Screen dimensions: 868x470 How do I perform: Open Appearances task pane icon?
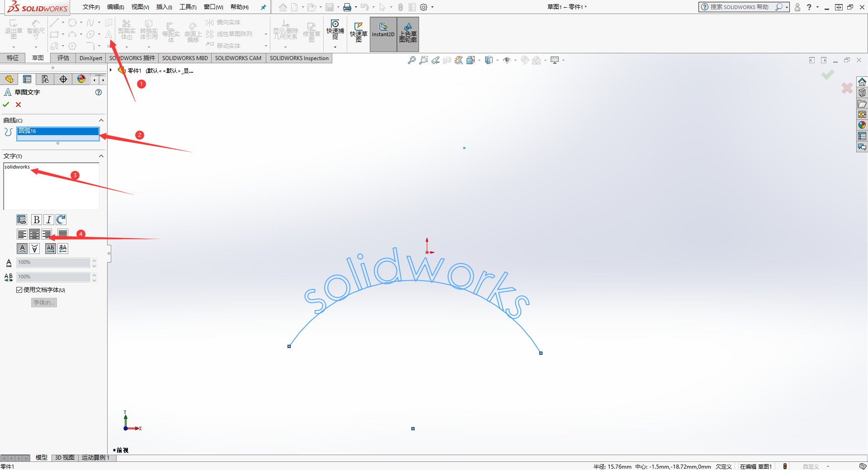point(862,125)
